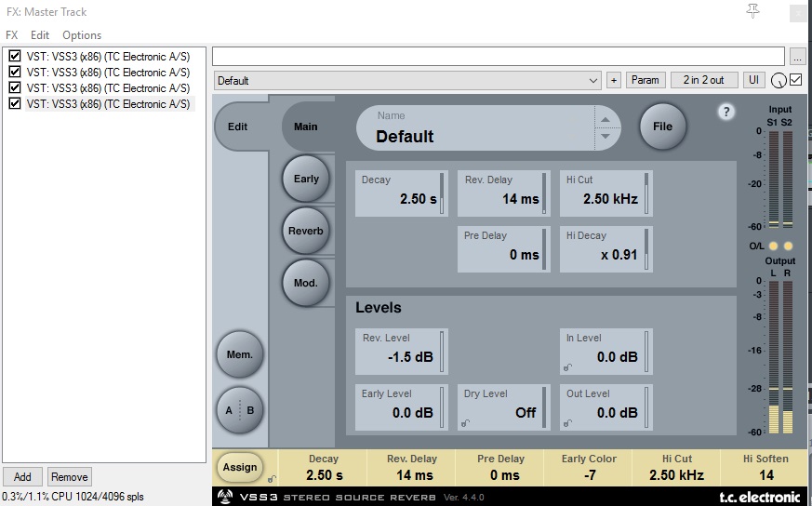812x506 pixels.
Task: Click the assigned Hi Cut quick control
Action: [x=677, y=468]
